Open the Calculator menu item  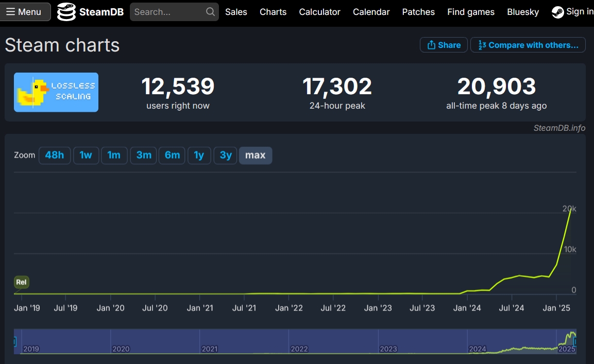point(320,12)
